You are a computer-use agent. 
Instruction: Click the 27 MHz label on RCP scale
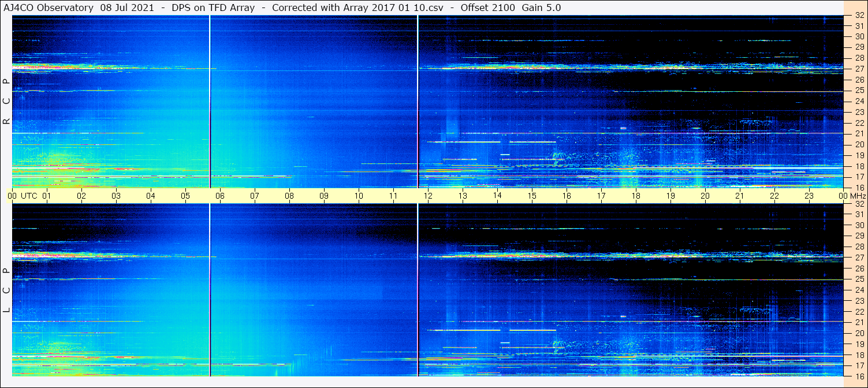pyautogui.click(x=859, y=68)
